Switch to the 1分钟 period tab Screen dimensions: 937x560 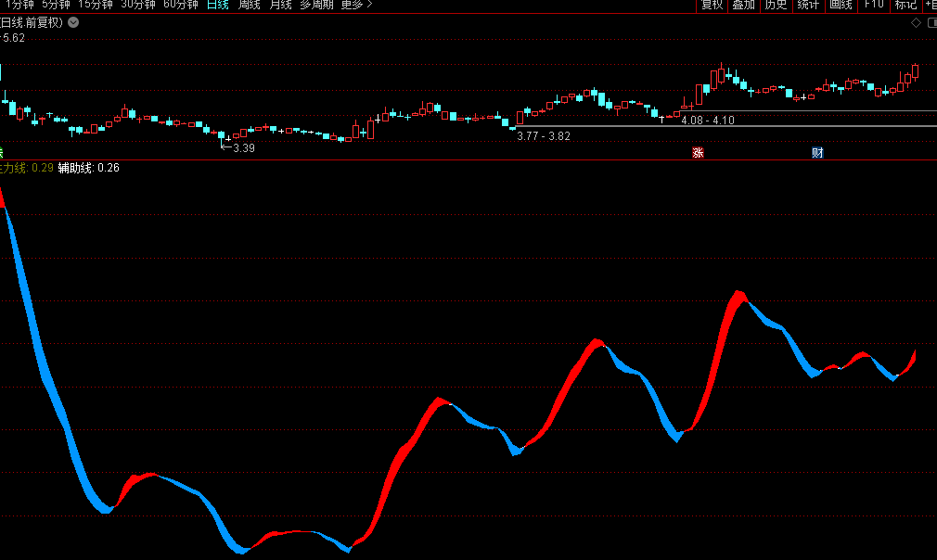(19, 5)
